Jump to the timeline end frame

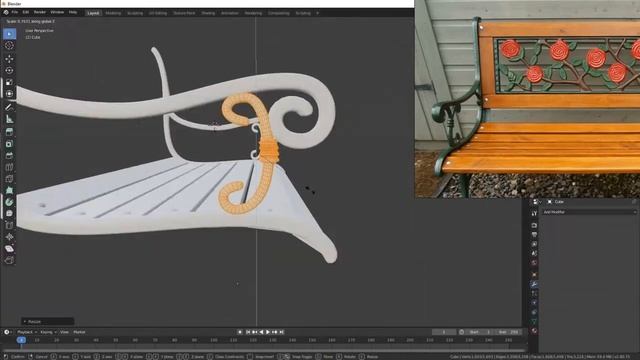click(282, 332)
